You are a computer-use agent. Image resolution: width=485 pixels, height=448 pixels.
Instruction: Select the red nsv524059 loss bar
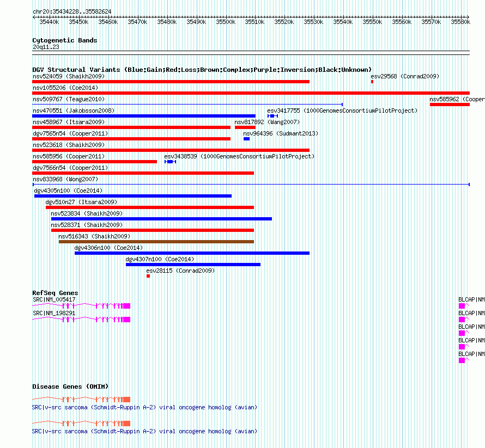pyautogui.click(x=171, y=82)
